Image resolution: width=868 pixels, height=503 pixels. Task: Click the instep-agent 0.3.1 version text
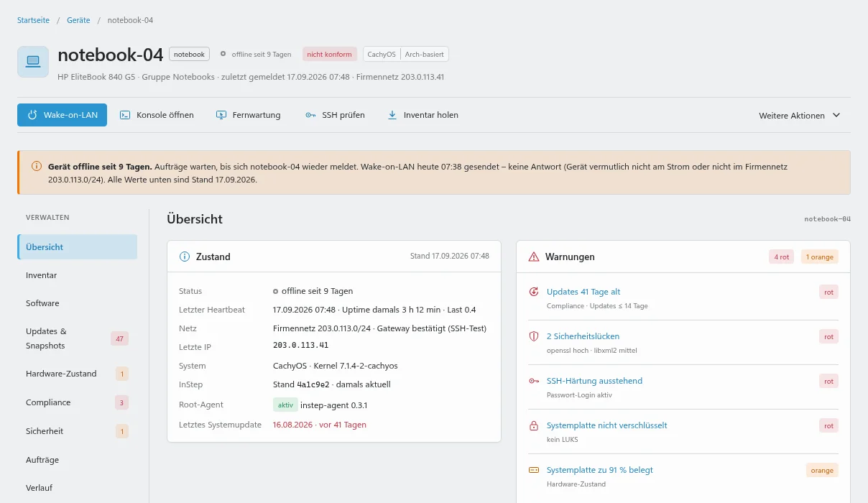[333, 405]
